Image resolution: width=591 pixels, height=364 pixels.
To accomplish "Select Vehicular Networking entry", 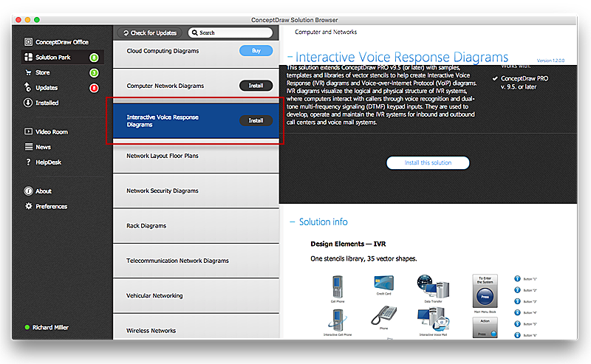I will pos(196,296).
